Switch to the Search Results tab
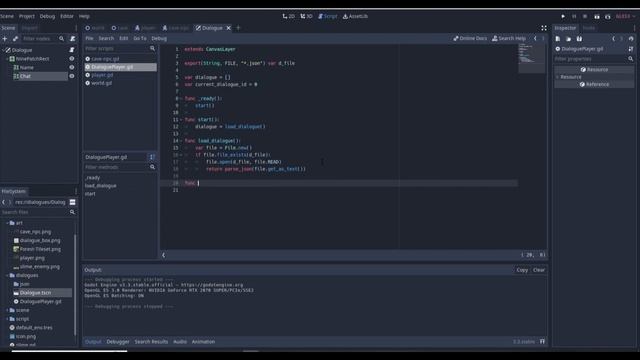This screenshot has width=640, height=360. coord(151,342)
